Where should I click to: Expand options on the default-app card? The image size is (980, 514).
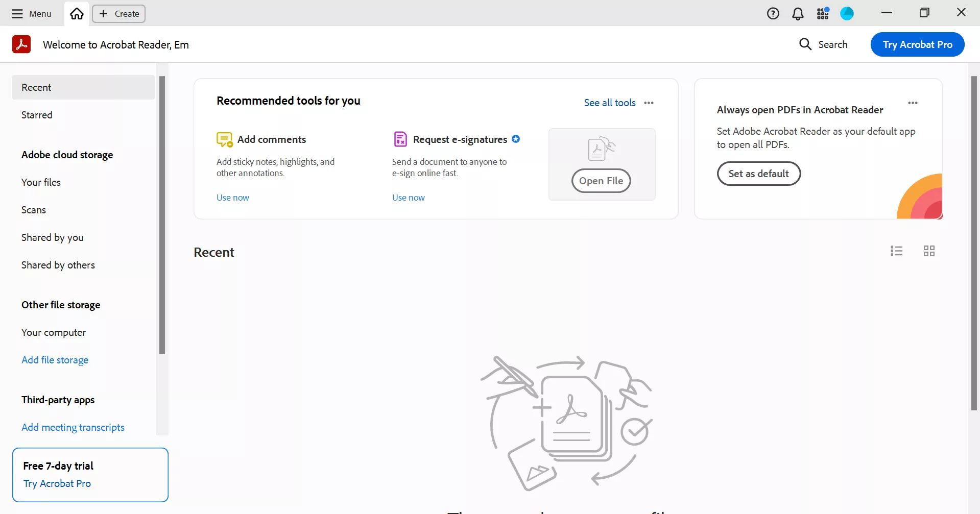coord(913,103)
